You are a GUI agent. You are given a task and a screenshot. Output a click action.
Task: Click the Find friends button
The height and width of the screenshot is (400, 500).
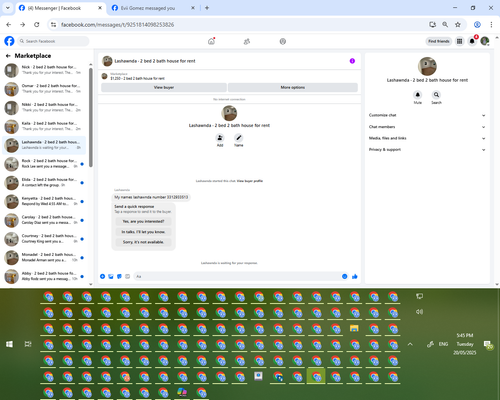pyautogui.click(x=439, y=41)
